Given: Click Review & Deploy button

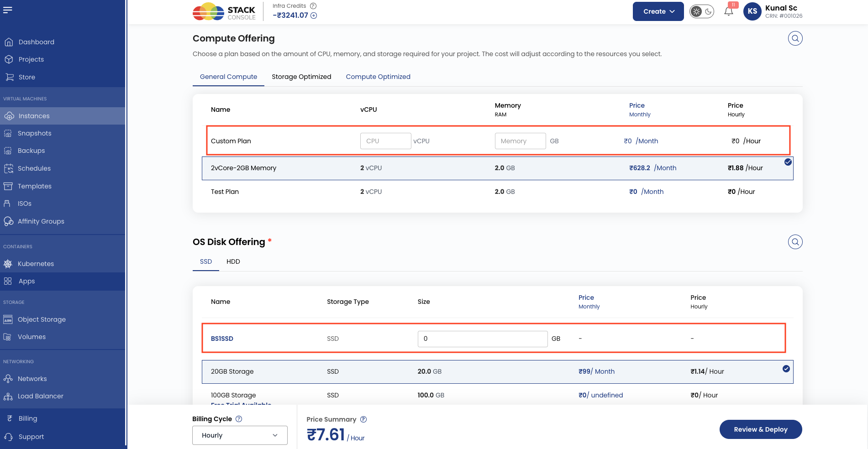Looking at the screenshot, I should 761,429.
